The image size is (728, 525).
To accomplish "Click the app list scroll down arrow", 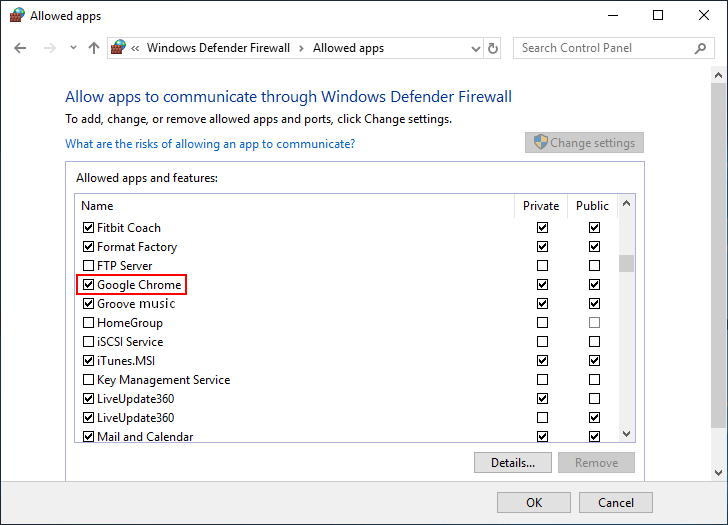I will point(626,434).
